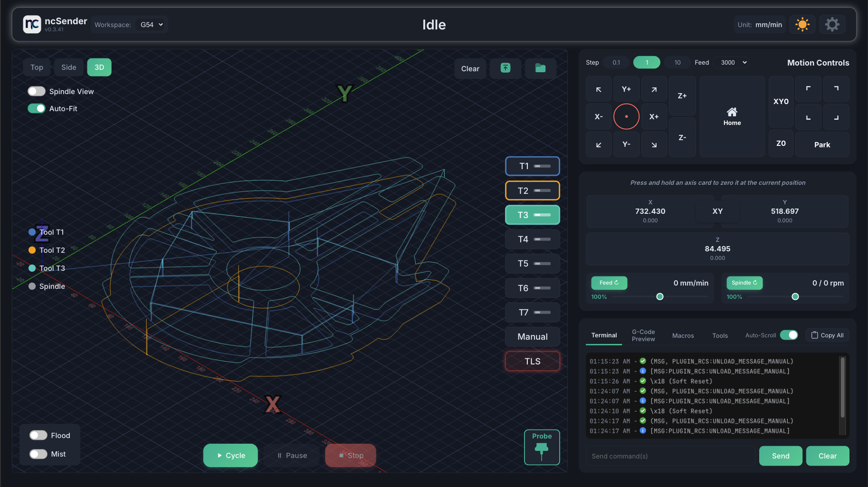Click the center jog stop circle
Viewport: 868px width, 487px height.
tap(626, 116)
